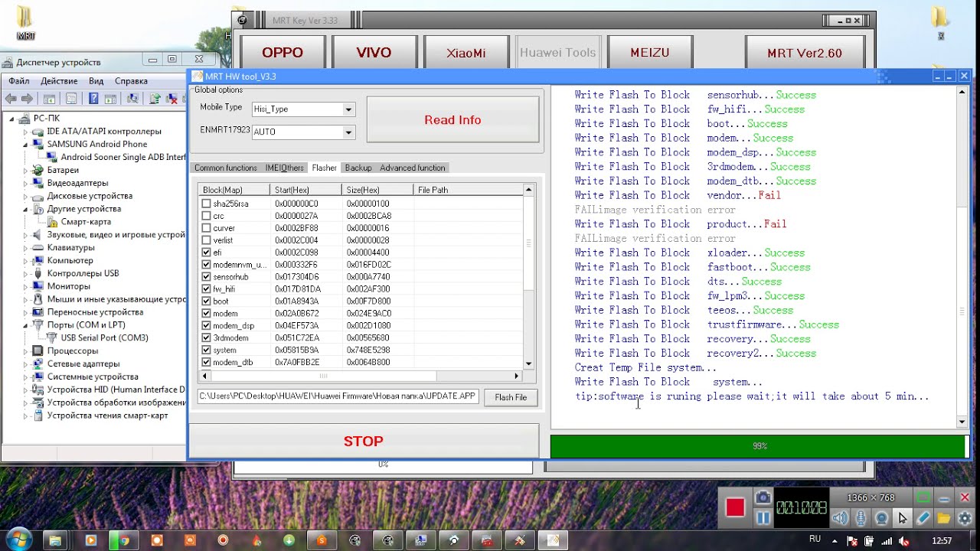The image size is (980, 551).
Task: Click the OPPO button in MRT Key
Action: point(283,53)
